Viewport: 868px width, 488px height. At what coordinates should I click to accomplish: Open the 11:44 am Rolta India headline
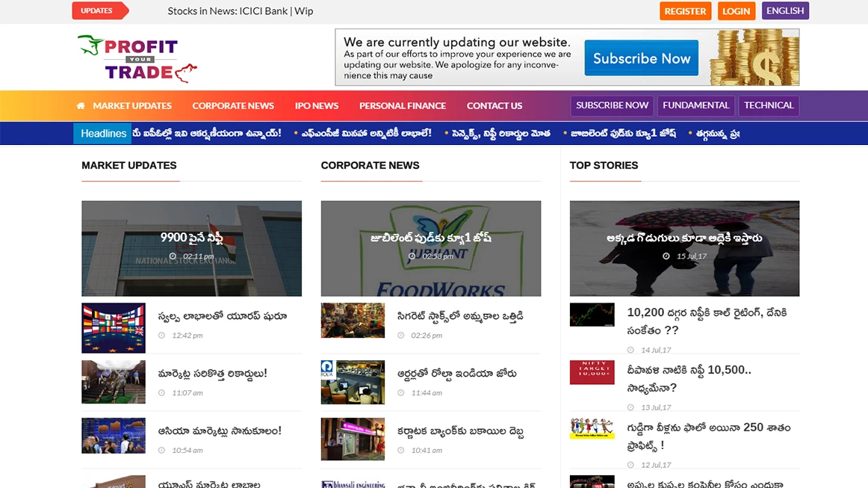[x=456, y=374]
